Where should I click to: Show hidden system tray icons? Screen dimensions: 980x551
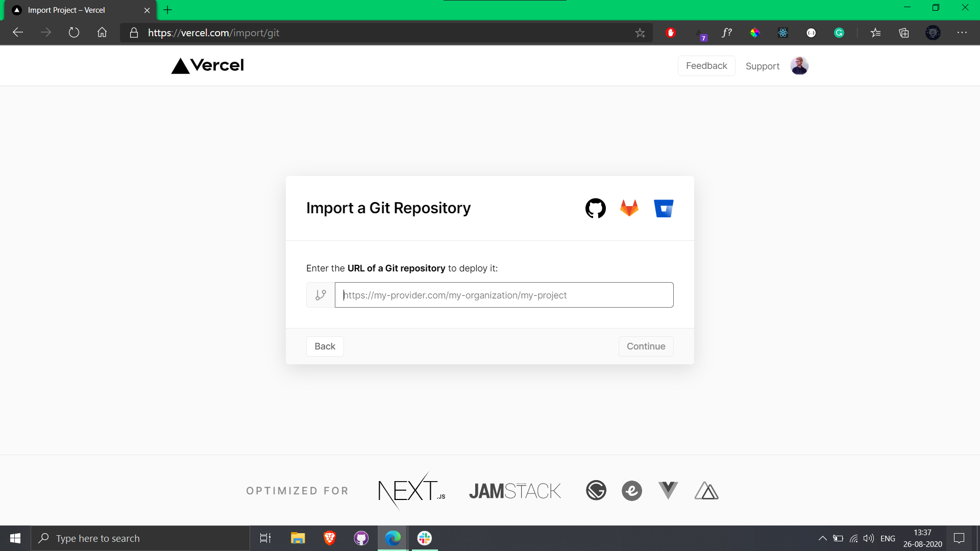[x=822, y=538]
